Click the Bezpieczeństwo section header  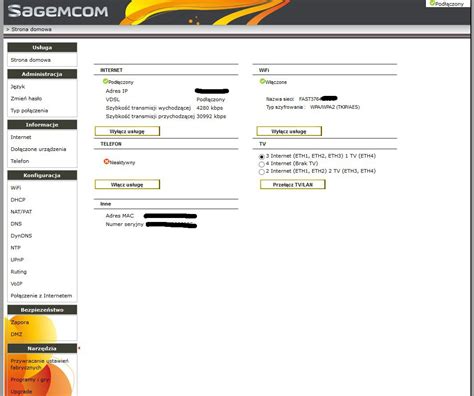(42, 310)
